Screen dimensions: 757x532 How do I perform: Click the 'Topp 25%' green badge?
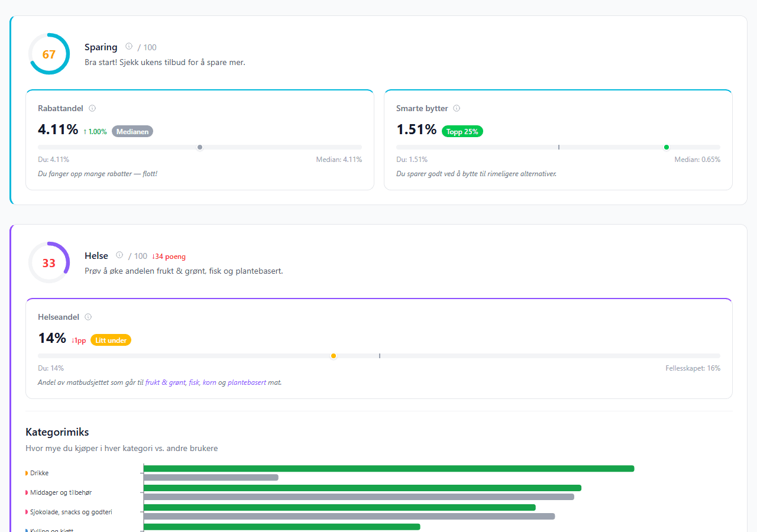tap(462, 132)
